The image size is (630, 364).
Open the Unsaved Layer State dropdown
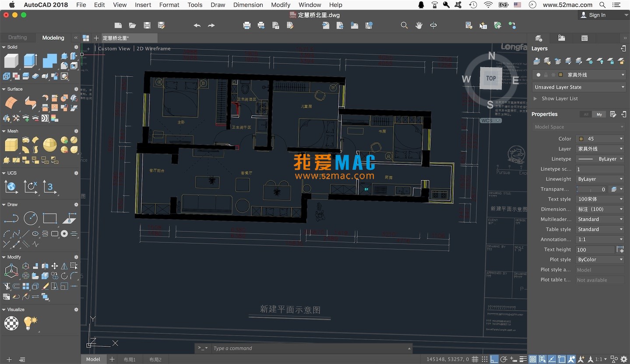578,87
